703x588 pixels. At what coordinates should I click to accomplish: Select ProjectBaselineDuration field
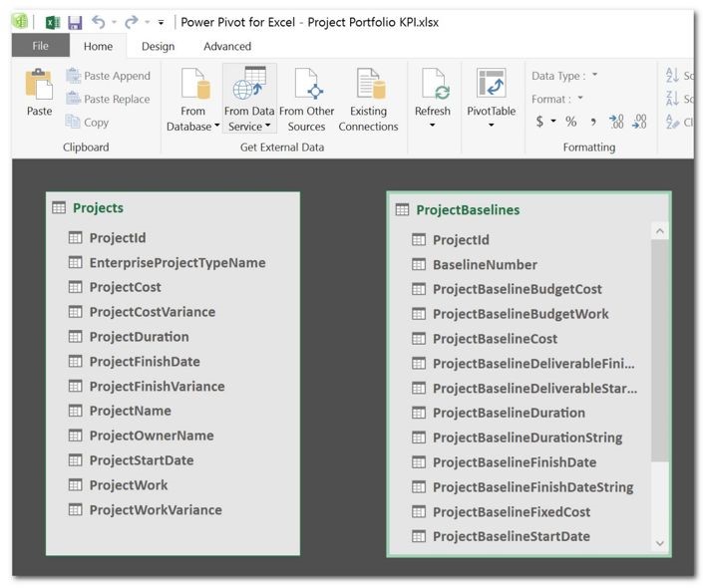point(509,413)
